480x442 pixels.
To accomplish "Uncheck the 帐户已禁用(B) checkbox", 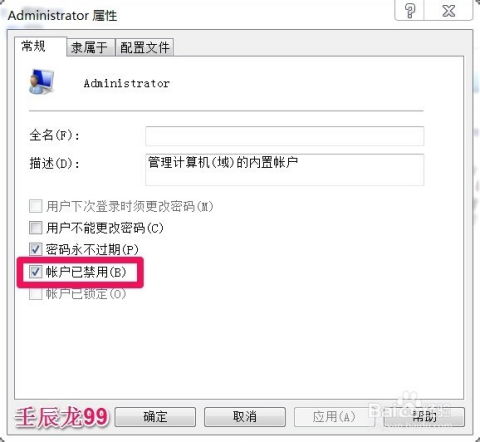I will coord(36,272).
